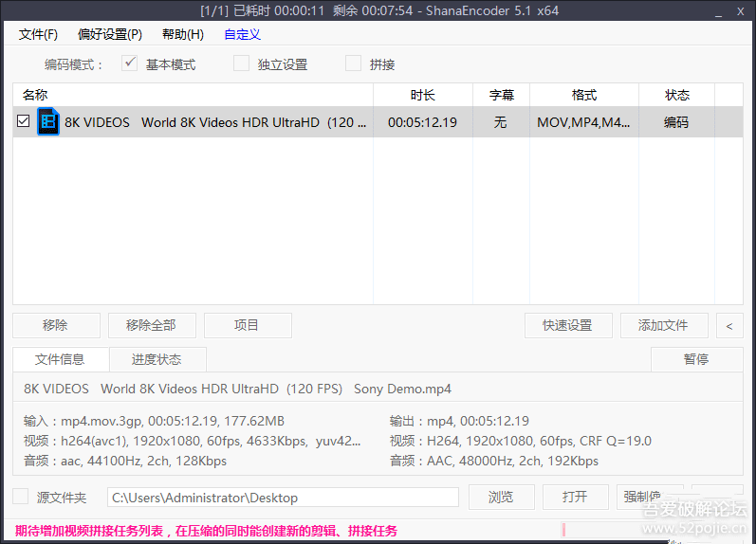Collapse the side panel with the < button
756x544 pixels.
[x=728, y=325]
